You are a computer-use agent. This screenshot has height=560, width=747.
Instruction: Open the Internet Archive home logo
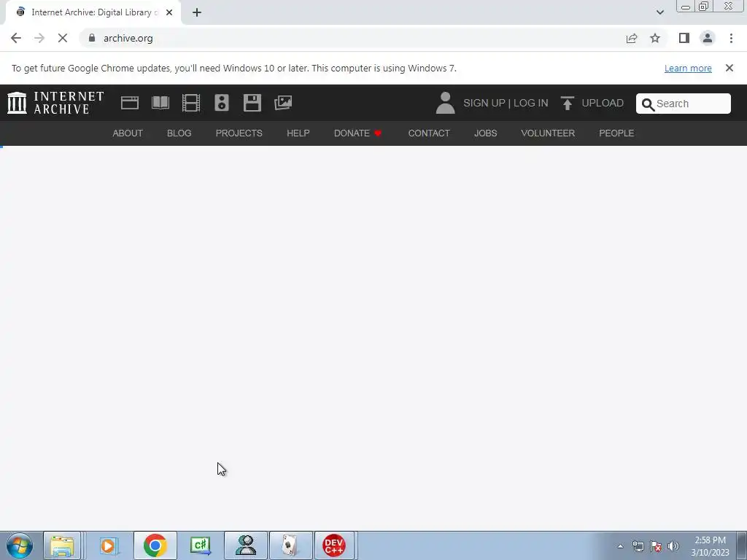pos(55,103)
